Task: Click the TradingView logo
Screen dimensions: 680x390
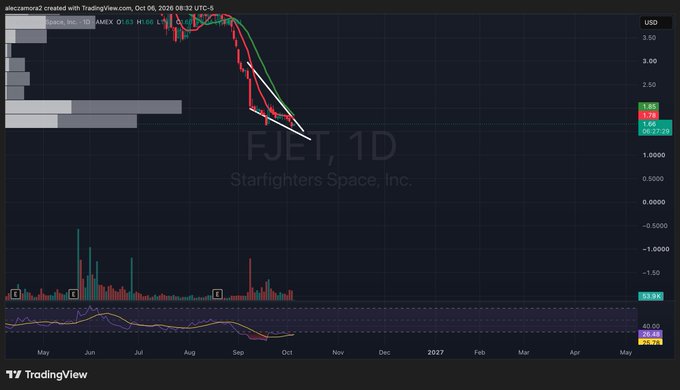Action: click(x=46, y=374)
